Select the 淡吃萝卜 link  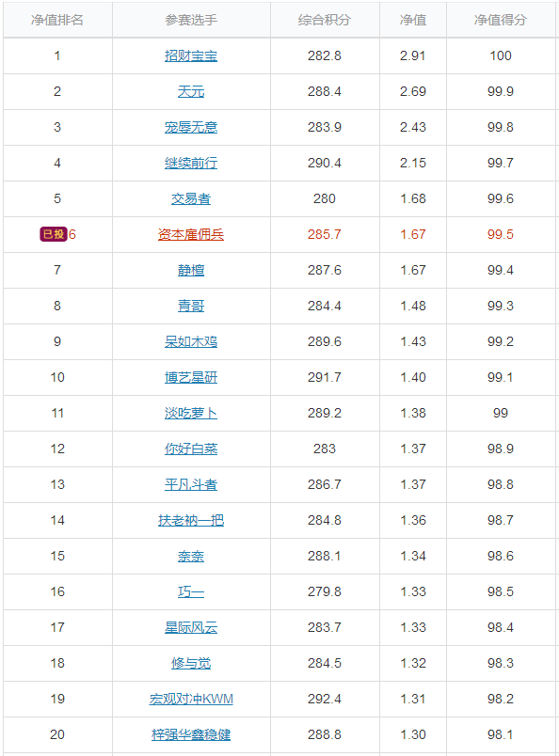coord(191,413)
